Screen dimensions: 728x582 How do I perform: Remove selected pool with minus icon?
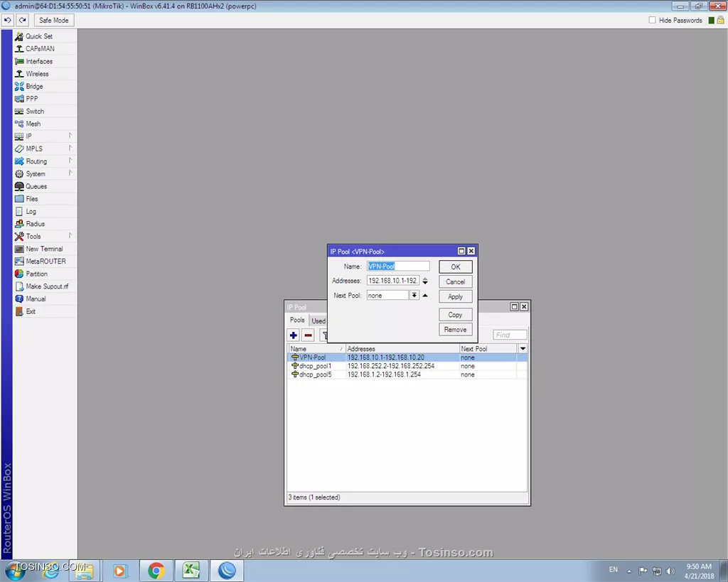tap(309, 335)
